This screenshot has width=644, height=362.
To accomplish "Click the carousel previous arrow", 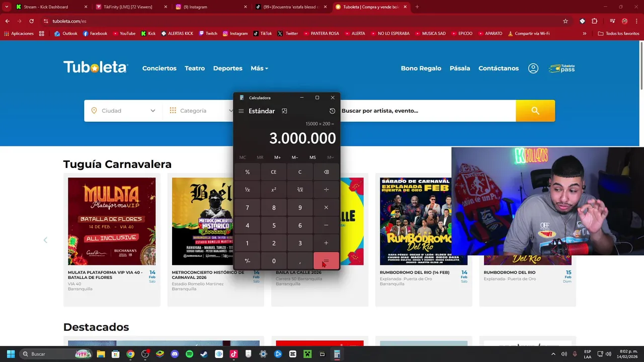I will 45,240.
